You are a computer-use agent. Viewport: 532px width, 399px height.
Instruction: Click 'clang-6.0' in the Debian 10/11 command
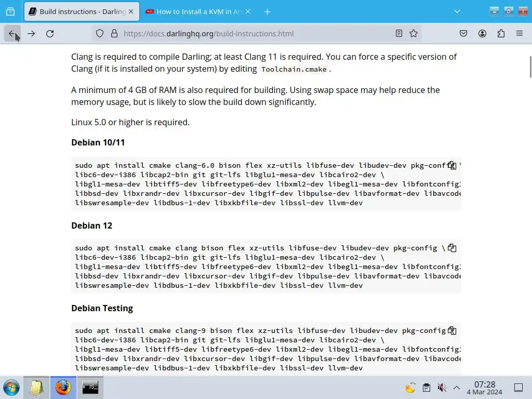coord(195,165)
